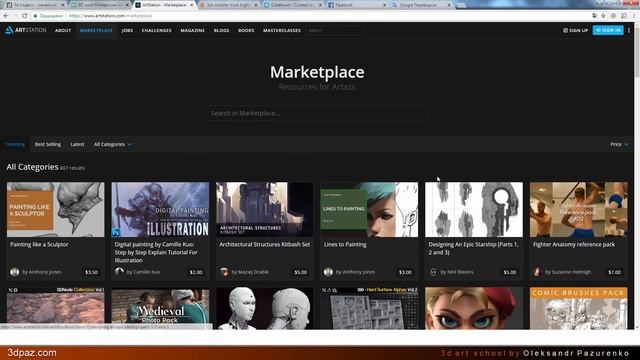This screenshot has width=640, height=360.
Task: Open the three-dot menu next to Sign In
Action: pyautogui.click(x=629, y=30)
